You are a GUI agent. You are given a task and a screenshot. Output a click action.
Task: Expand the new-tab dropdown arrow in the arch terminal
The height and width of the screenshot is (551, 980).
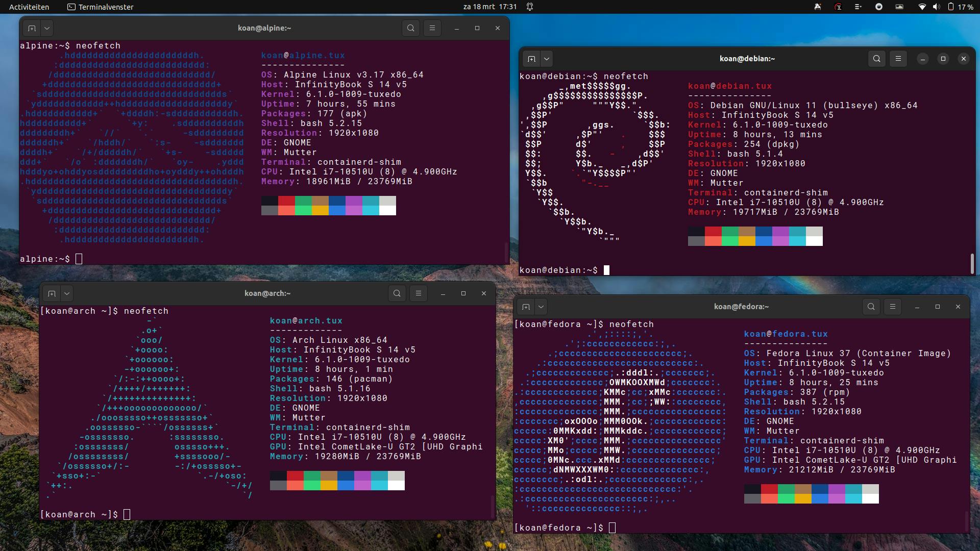[66, 293]
